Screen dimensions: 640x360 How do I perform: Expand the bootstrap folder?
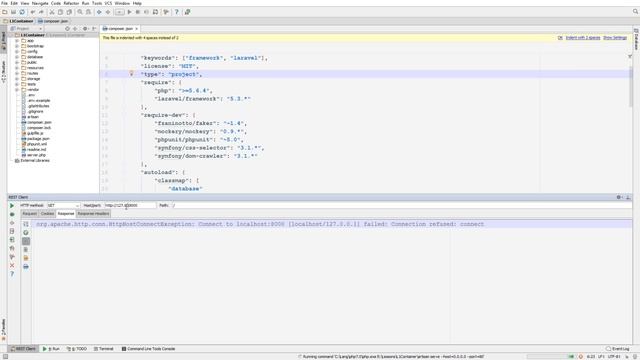[x=17, y=46]
